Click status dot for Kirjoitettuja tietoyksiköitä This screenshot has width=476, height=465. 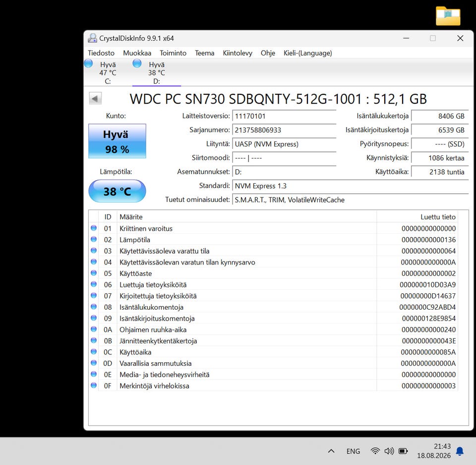(94, 295)
